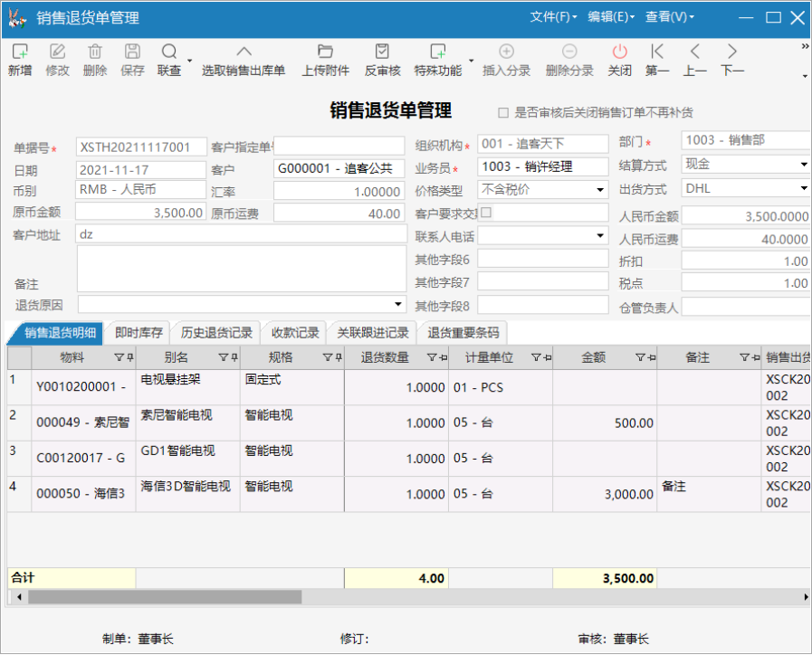Click the 删除 (Delete) trash icon

pyautogui.click(x=95, y=52)
